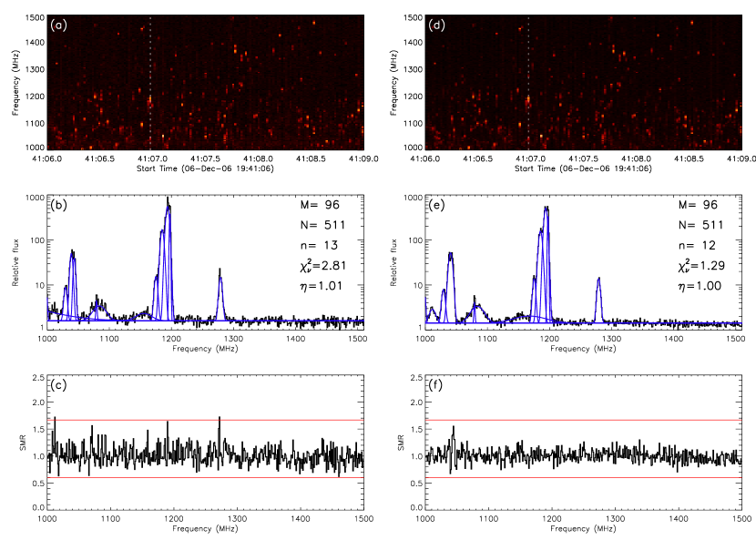This screenshot has width=756, height=540.
Task: Click 'M= 96' in panel (b)
Action: pos(320,205)
